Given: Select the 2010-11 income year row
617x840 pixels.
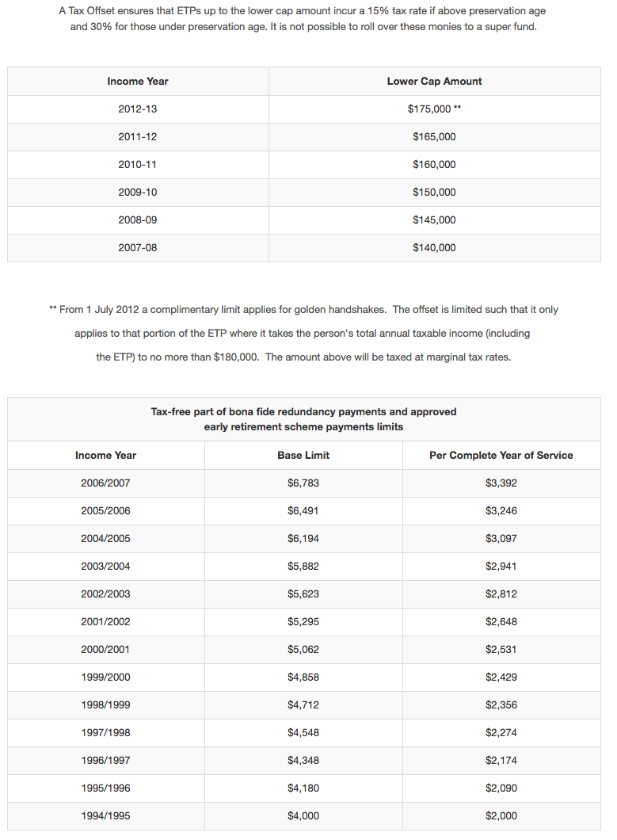Looking at the screenshot, I should [138, 165].
